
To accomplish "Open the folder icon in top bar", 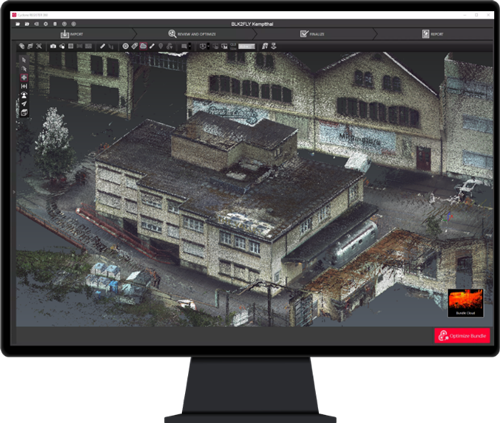I will click(x=18, y=24).
